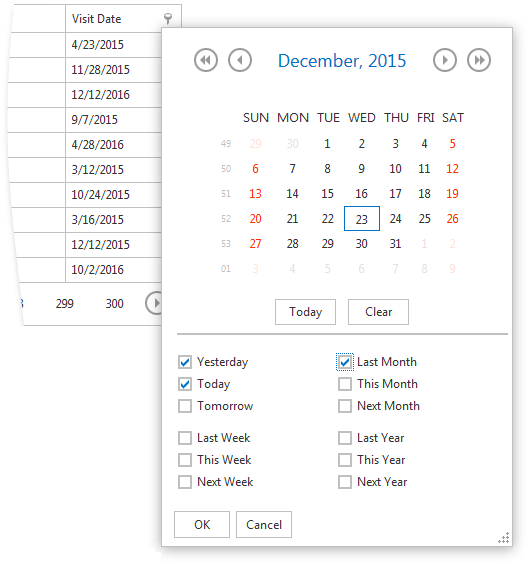Go to grid page 300
Viewport: 532px width, 564px height.
pos(114,304)
